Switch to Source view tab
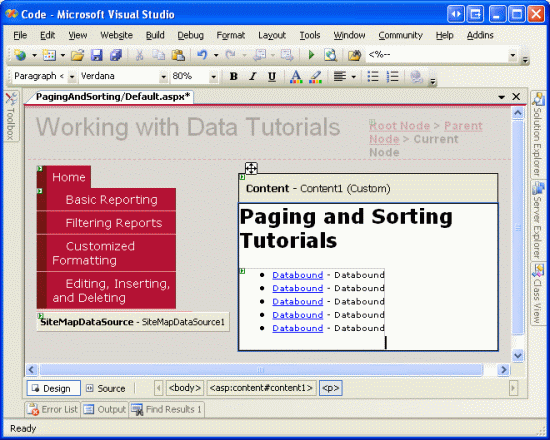Image resolution: width=550 pixels, height=440 pixels. [x=106, y=388]
